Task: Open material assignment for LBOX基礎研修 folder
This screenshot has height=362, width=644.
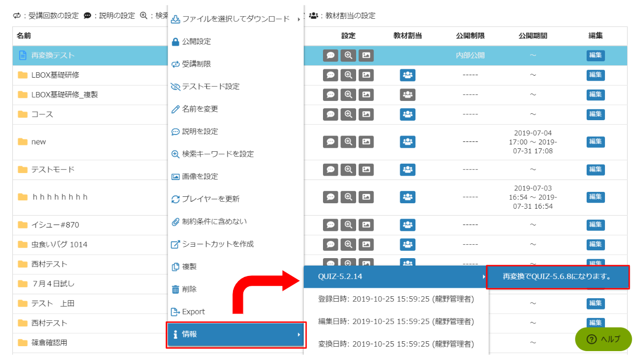Action: (x=408, y=75)
